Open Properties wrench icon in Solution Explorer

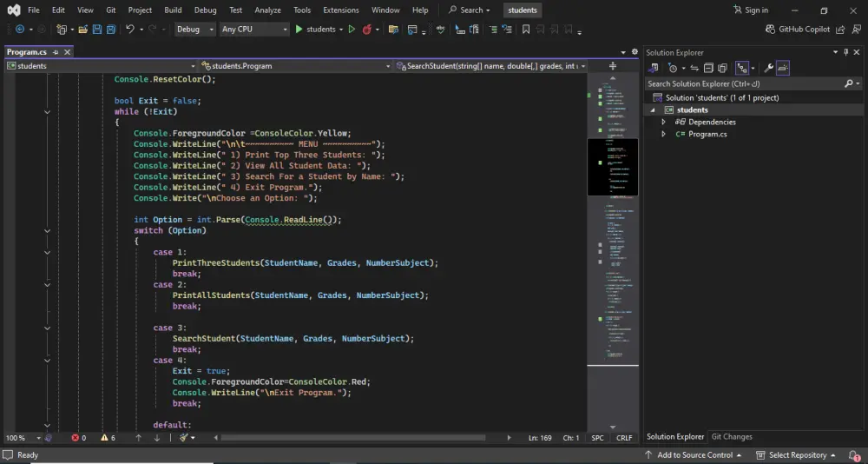[x=768, y=68]
